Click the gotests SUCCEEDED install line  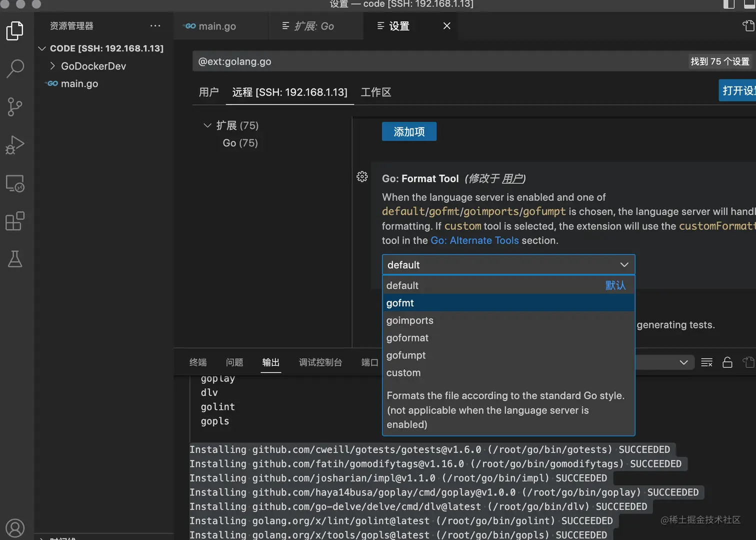point(429,450)
